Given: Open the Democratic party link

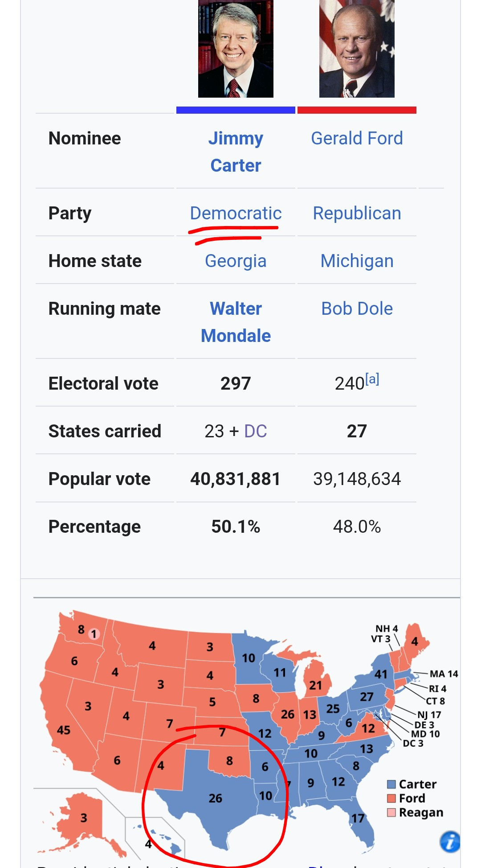Looking at the screenshot, I should [x=236, y=213].
